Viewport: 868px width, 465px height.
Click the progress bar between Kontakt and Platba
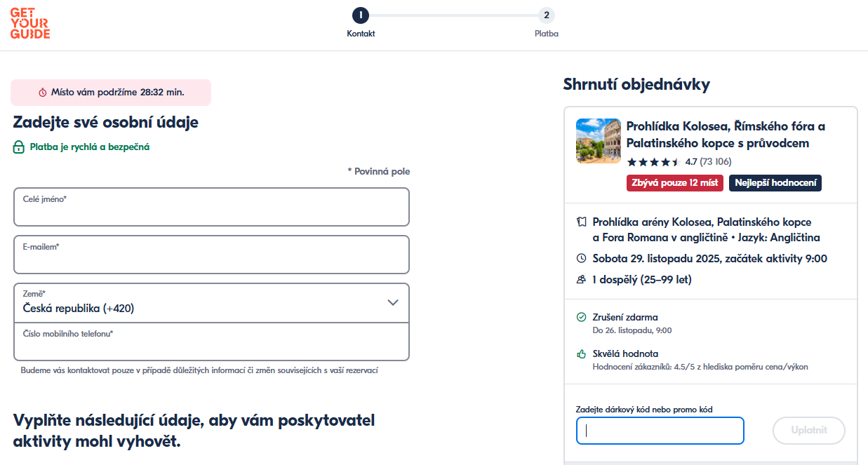[453, 15]
